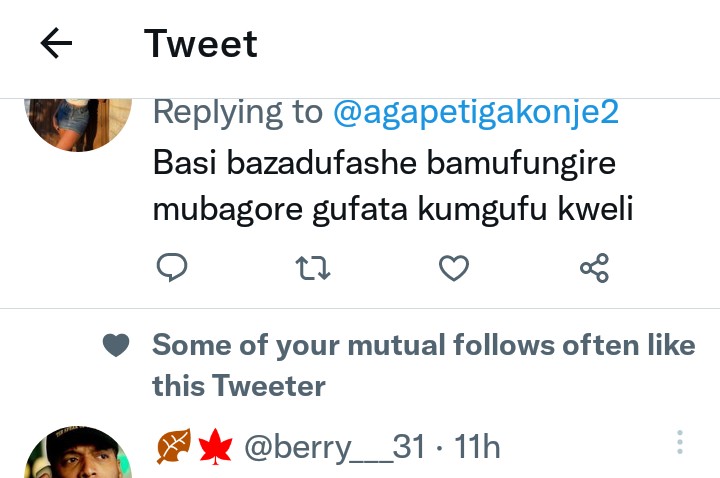Open the @agapetigakonje2 profile link
This screenshot has height=478, width=720.
point(475,112)
